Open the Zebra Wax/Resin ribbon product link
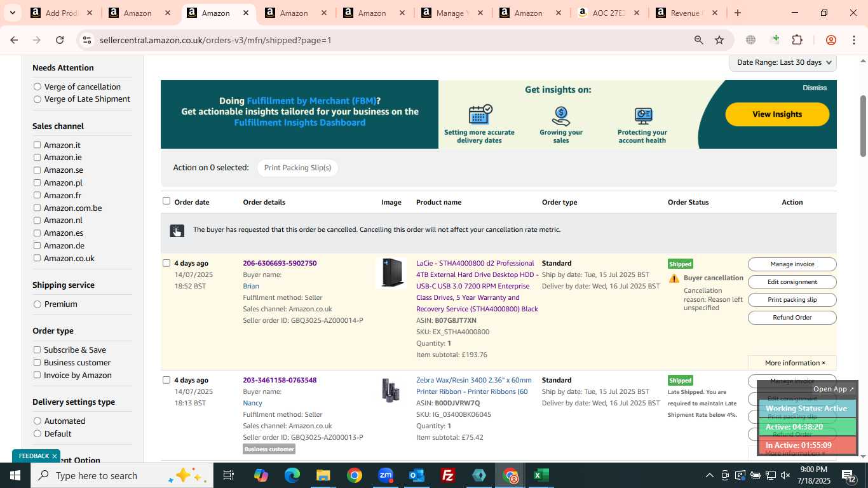 pos(474,386)
